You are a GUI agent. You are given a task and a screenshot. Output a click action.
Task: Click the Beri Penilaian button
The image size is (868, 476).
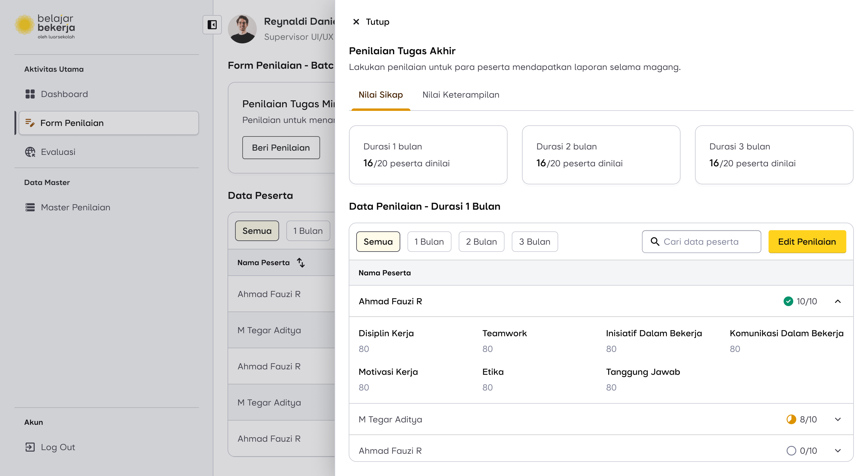coord(281,148)
